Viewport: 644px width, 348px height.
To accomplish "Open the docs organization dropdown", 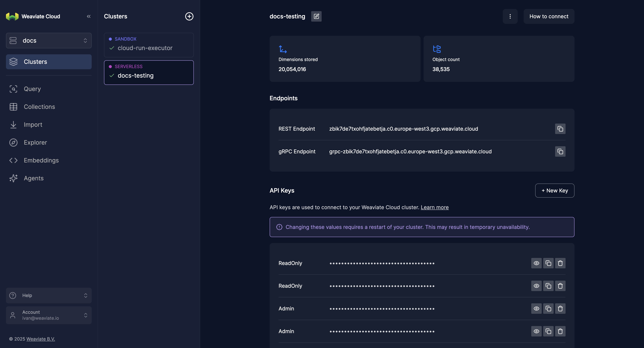I will coord(49,40).
